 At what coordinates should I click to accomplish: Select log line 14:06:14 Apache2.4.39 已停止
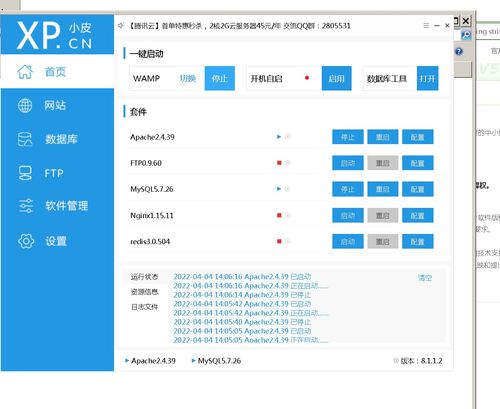(x=242, y=295)
